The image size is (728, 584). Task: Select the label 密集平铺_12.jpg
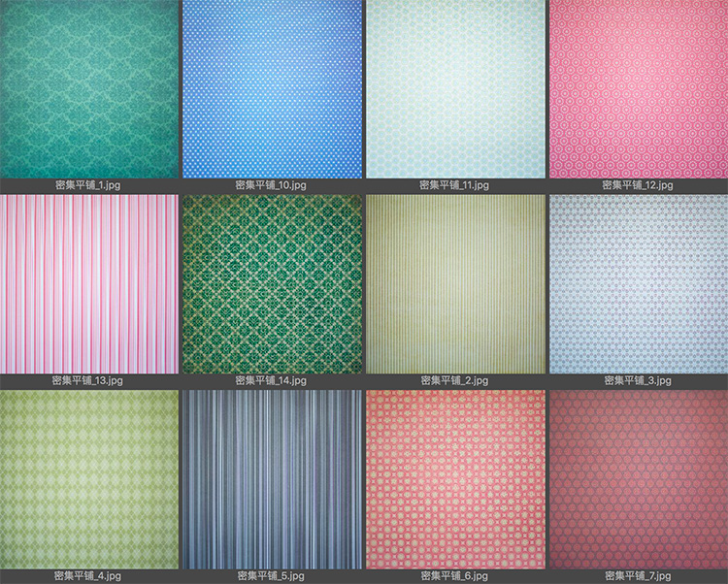click(638, 185)
